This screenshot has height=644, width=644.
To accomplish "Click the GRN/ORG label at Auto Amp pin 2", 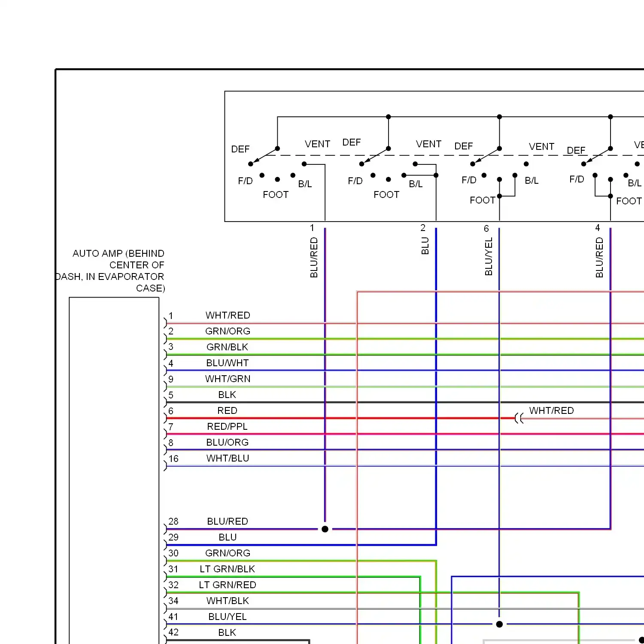I will tap(228, 331).
